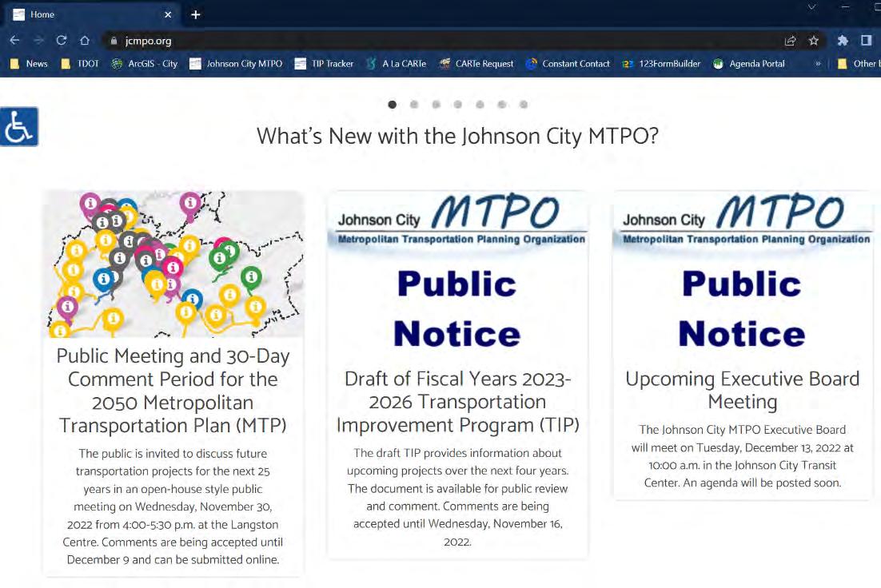The width and height of the screenshot is (881, 588).
Task: Open the TIP Tracker bookmark
Action: click(325, 64)
